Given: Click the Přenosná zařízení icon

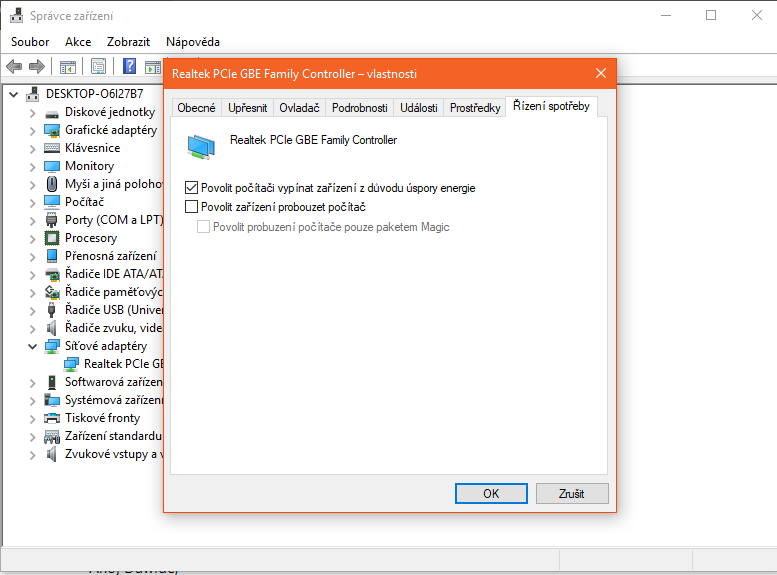Looking at the screenshot, I should [52, 256].
